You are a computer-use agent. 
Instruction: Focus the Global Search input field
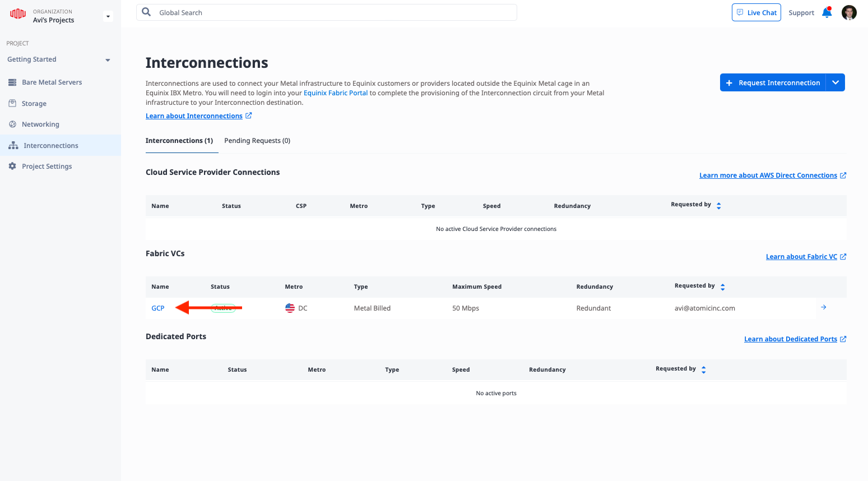pos(327,12)
